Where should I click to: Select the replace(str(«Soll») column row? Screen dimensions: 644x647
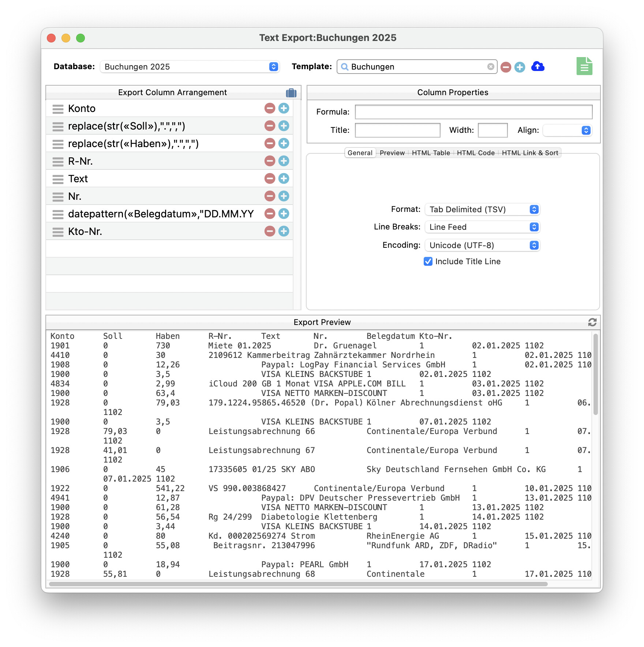[169, 126]
